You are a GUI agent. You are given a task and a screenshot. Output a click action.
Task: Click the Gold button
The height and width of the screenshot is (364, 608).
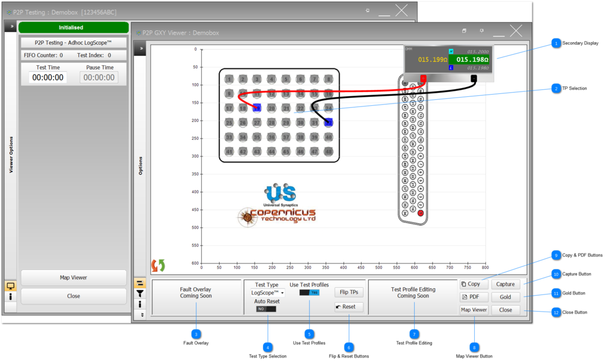click(505, 297)
